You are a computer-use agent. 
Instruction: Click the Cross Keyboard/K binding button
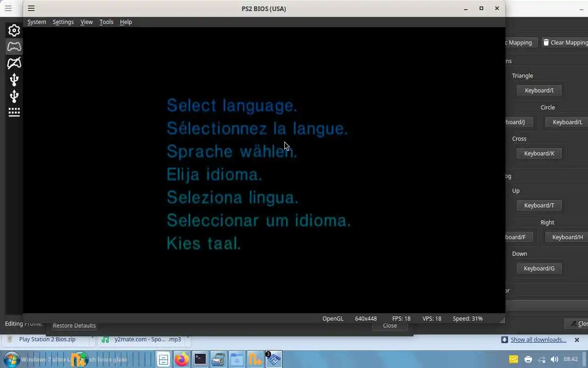coord(539,153)
